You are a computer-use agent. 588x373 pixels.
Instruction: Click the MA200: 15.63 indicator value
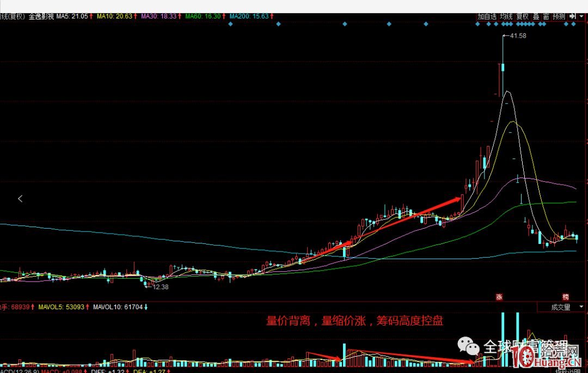[x=249, y=16]
